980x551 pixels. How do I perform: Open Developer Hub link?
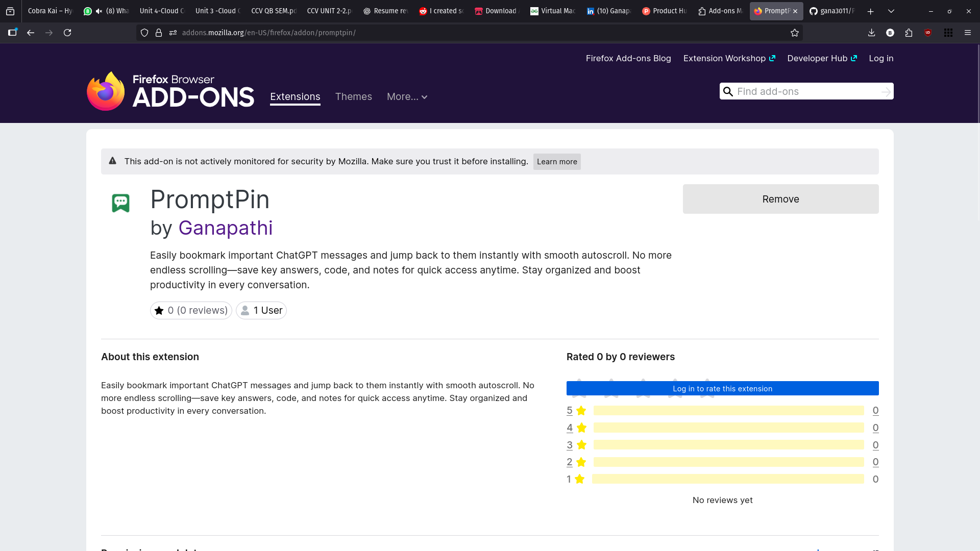tap(822, 58)
